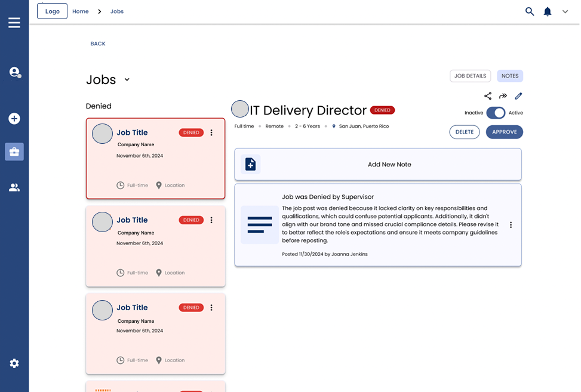Viewport: 581px width, 392px height.
Task: Click location pin icon on third card
Action: click(x=159, y=360)
